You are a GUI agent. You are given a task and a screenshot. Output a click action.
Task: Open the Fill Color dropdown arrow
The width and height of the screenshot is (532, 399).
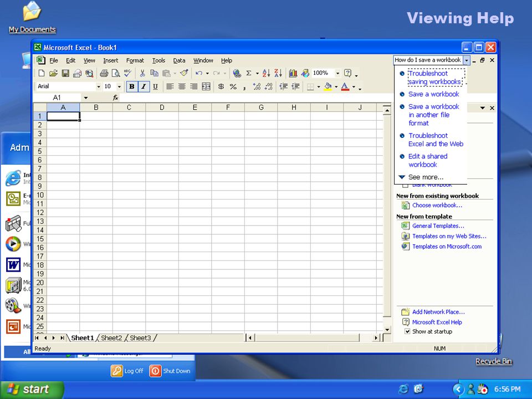point(336,87)
